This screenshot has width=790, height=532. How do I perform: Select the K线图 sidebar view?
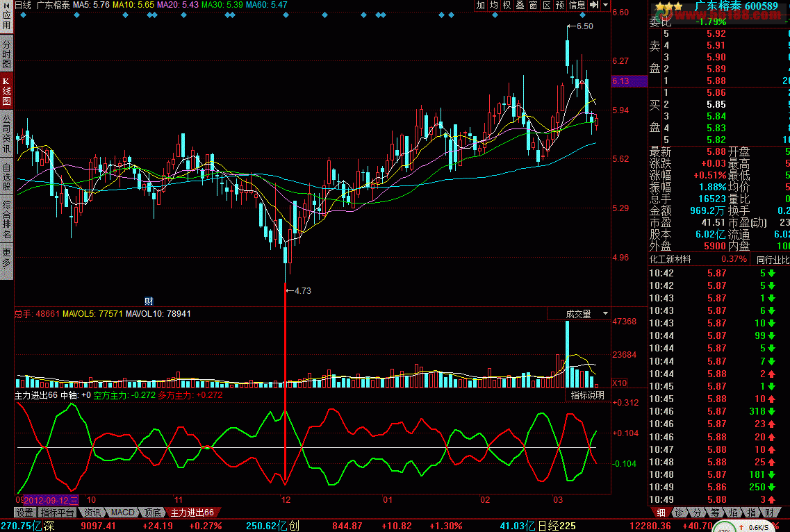pyautogui.click(x=6, y=92)
